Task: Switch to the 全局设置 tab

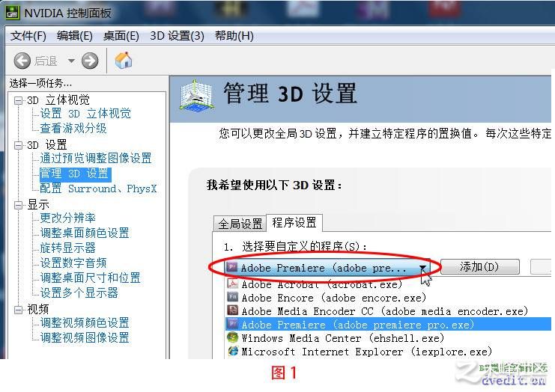Action: click(240, 224)
